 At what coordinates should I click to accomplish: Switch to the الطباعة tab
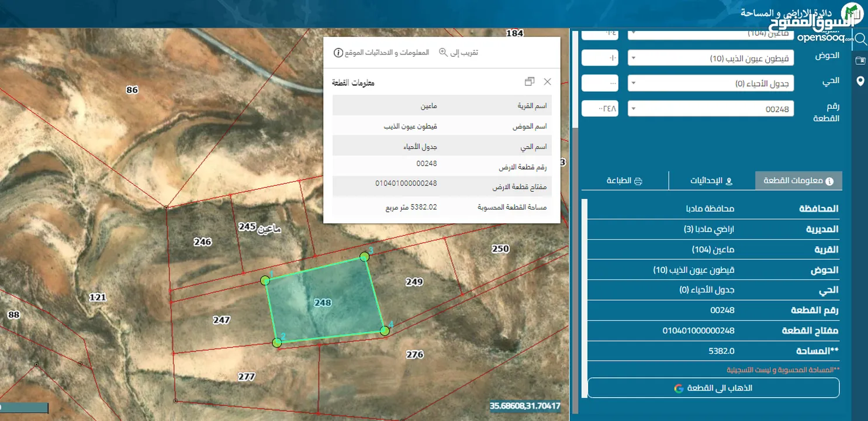point(625,181)
